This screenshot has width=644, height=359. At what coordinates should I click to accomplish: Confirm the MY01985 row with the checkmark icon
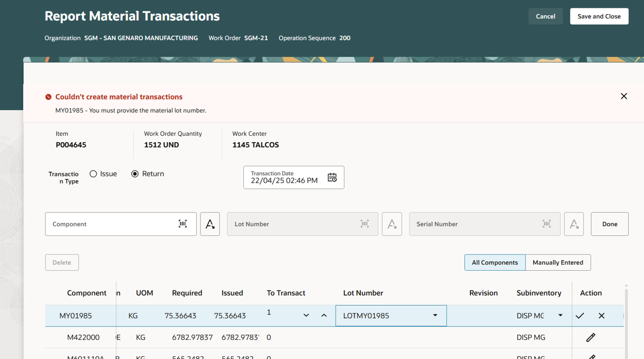(x=580, y=315)
